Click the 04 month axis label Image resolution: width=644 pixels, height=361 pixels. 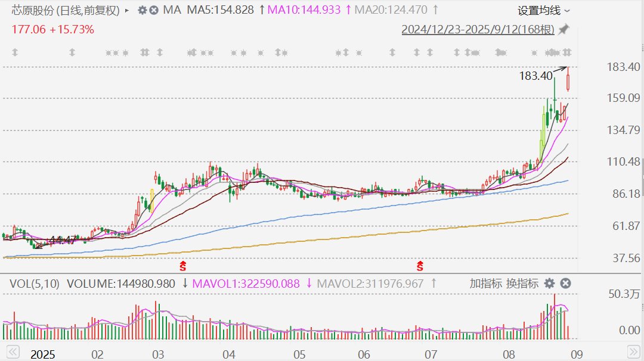(x=229, y=354)
